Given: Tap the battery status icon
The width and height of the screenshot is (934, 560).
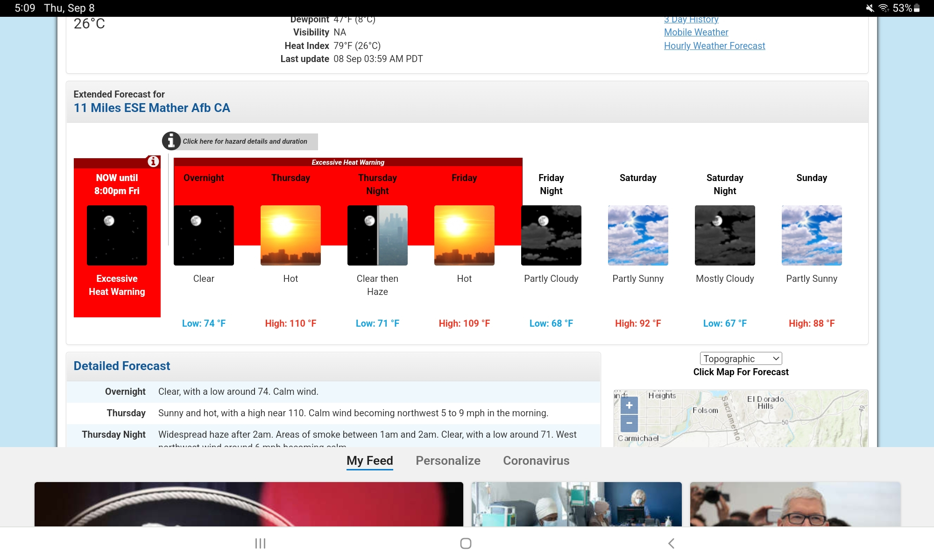Looking at the screenshot, I should pos(917,8).
